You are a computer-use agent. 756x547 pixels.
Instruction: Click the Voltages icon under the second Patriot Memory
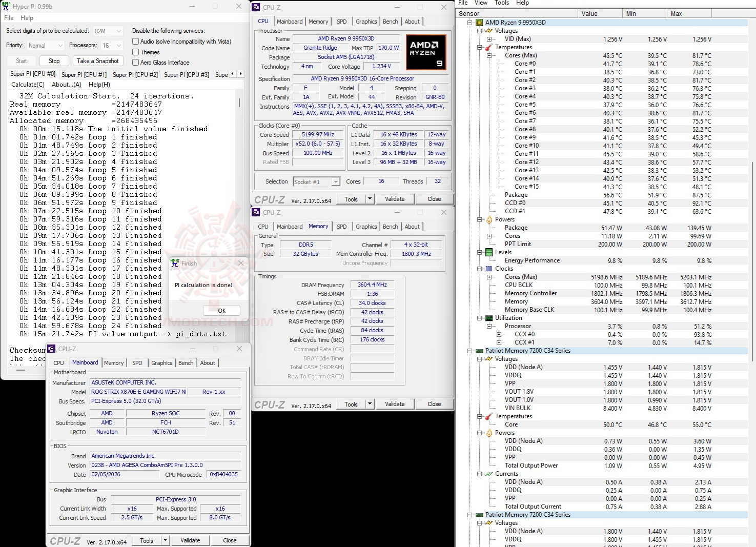point(489,523)
